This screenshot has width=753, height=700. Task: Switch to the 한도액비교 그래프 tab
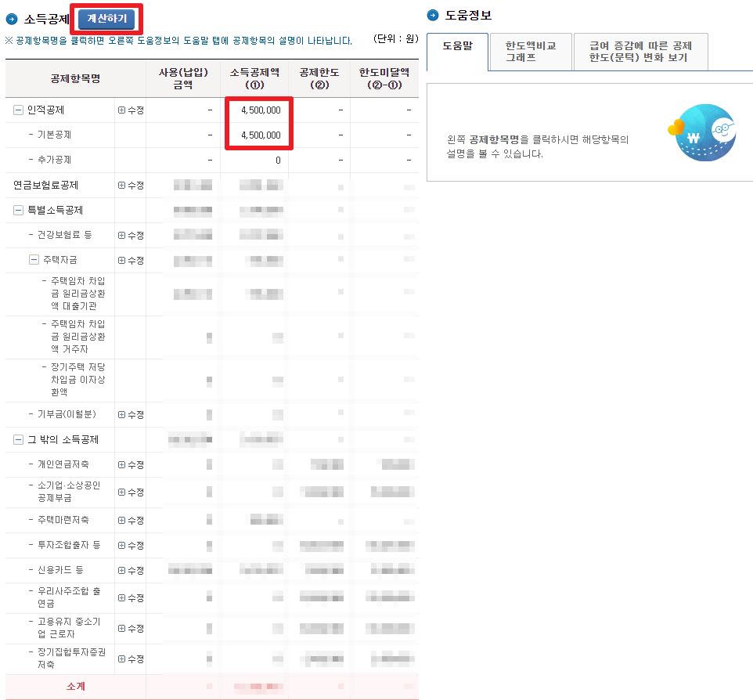tap(531, 52)
